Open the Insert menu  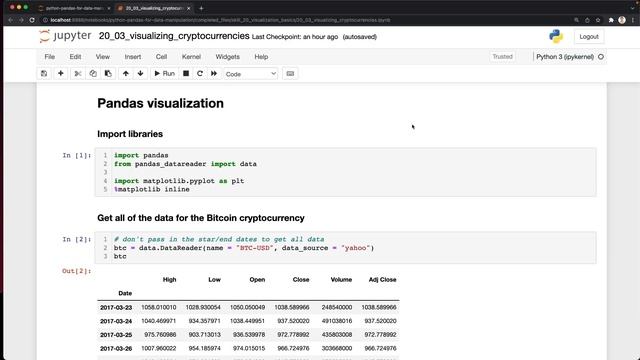[133, 57]
